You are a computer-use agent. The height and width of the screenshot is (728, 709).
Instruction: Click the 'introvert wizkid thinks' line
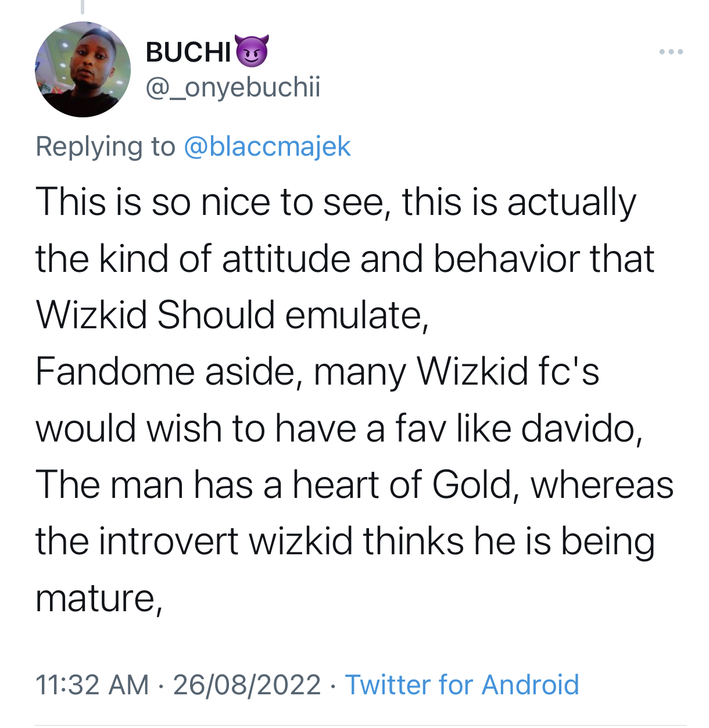(x=345, y=542)
